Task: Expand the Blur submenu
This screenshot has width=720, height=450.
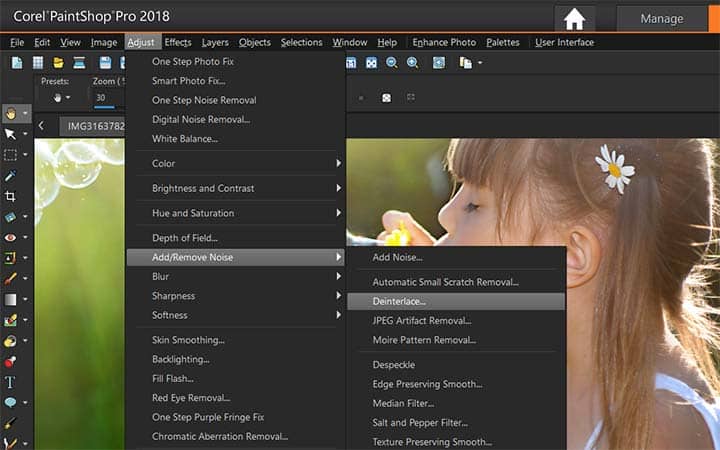Action: 338,276
